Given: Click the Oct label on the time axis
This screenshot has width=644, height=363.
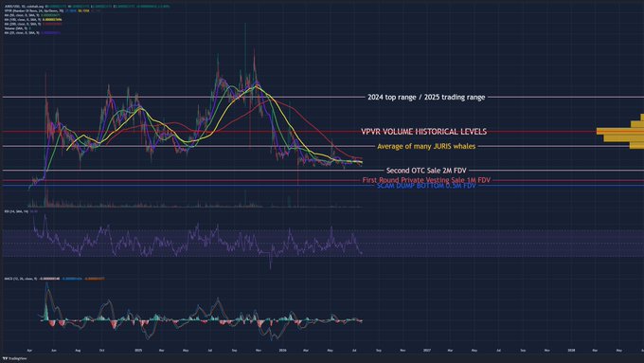Looking at the screenshot, I should coord(102,351).
